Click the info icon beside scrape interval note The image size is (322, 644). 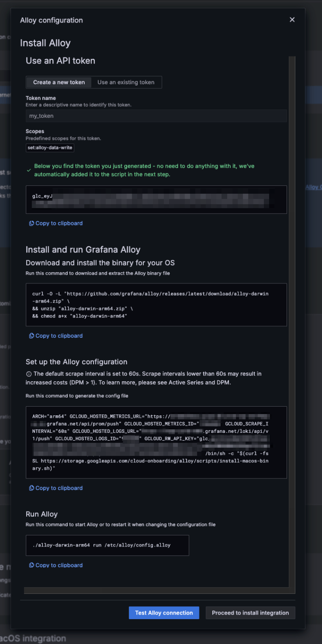29,374
